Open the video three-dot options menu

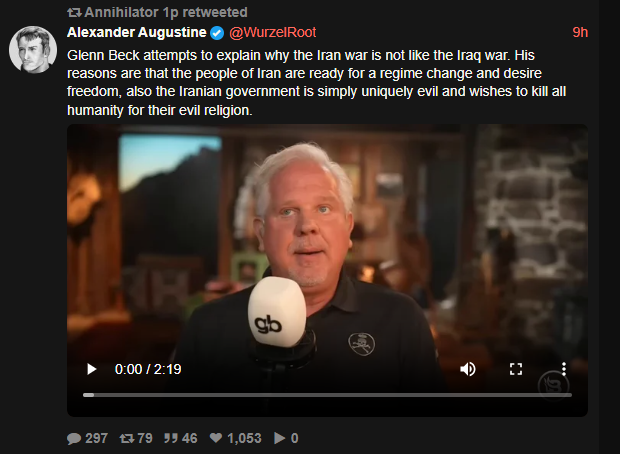tap(564, 369)
